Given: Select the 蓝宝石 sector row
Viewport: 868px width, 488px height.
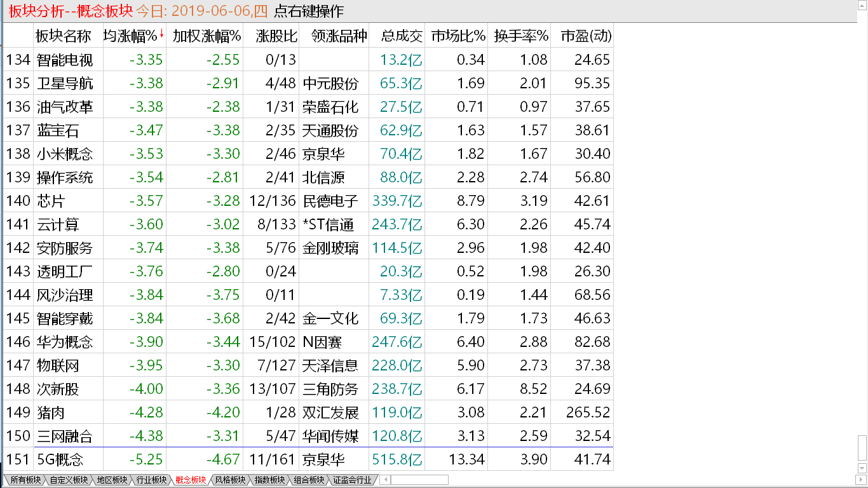Looking at the screenshot, I should 308,130.
